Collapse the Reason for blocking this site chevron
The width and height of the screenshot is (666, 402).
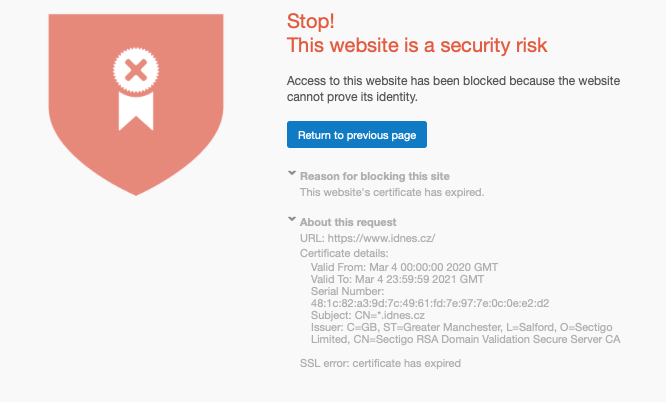point(292,173)
